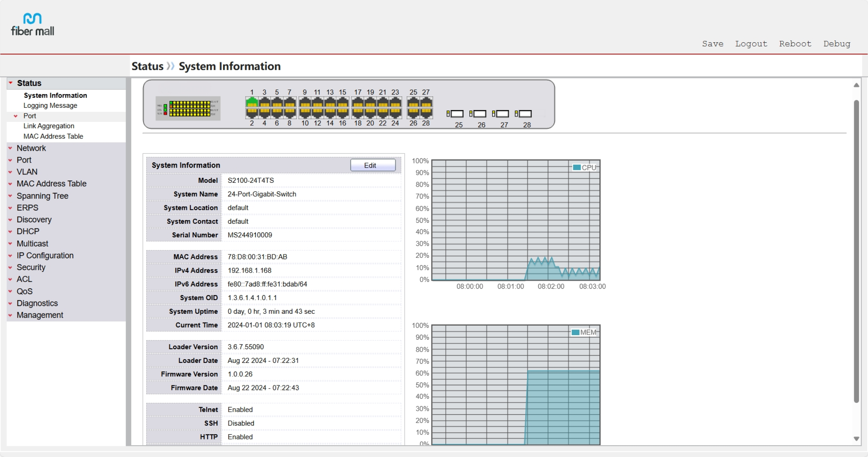The image size is (868, 457).
Task: Click the Save link in header
Action: pyautogui.click(x=713, y=44)
